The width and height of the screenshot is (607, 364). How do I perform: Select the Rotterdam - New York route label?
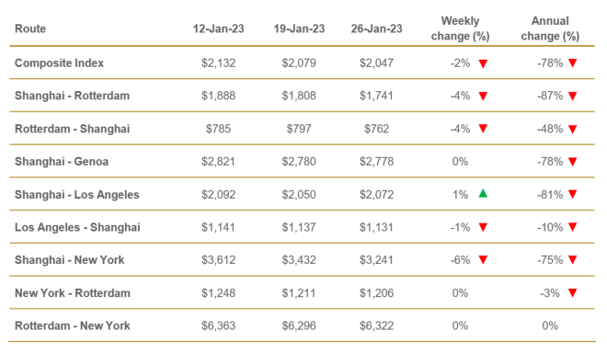tap(73, 326)
